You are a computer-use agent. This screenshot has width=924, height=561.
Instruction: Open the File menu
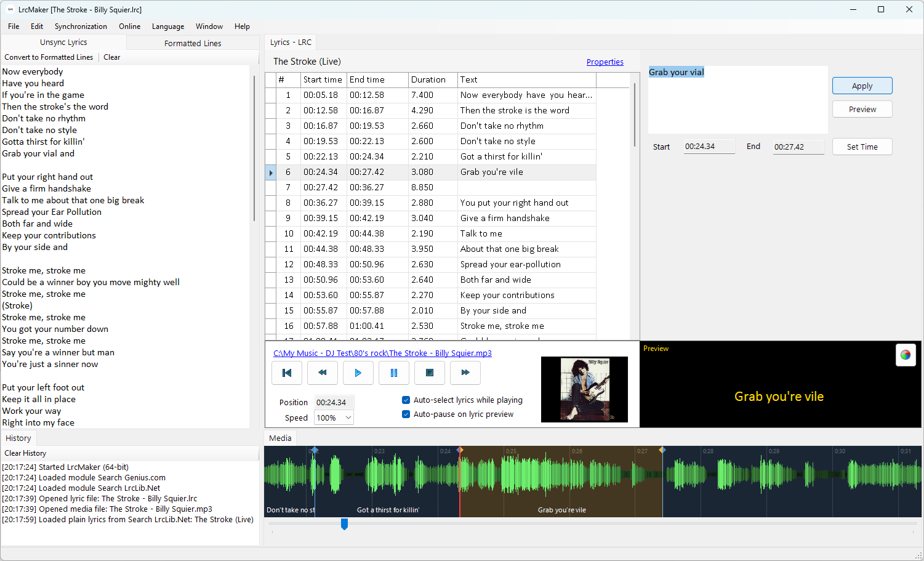point(14,26)
